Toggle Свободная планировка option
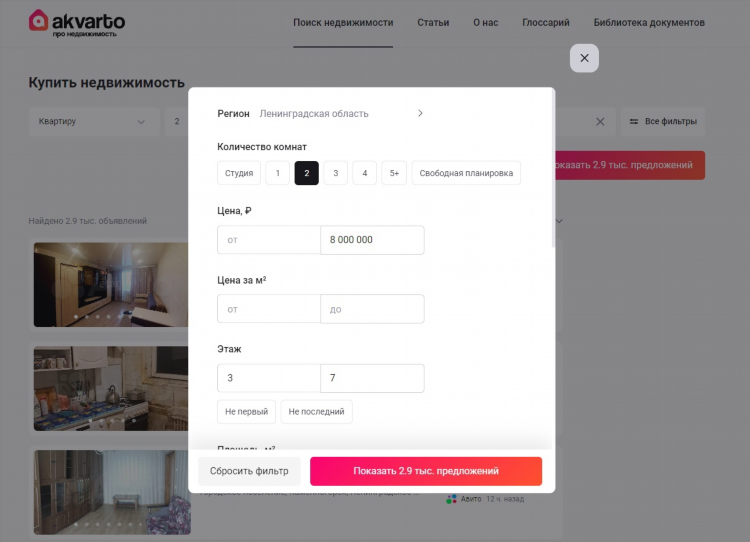Screen dimensions: 750x542 click(x=466, y=173)
